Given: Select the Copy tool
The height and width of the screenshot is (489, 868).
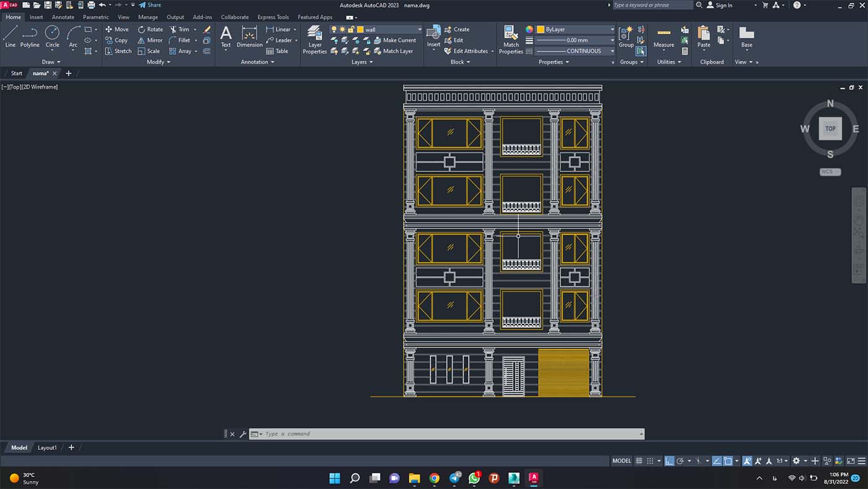Looking at the screenshot, I should click(x=116, y=40).
